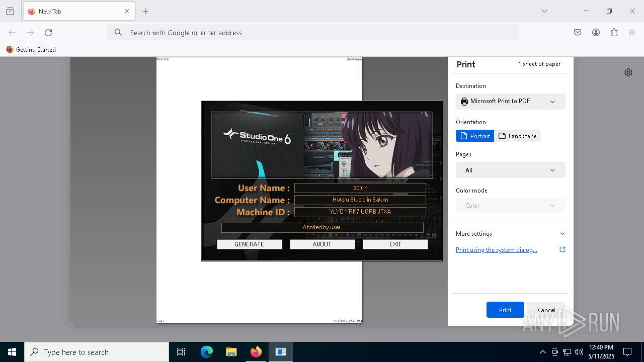The height and width of the screenshot is (362, 644).
Task: Expand More settings section
Action: (x=511, y=234)
